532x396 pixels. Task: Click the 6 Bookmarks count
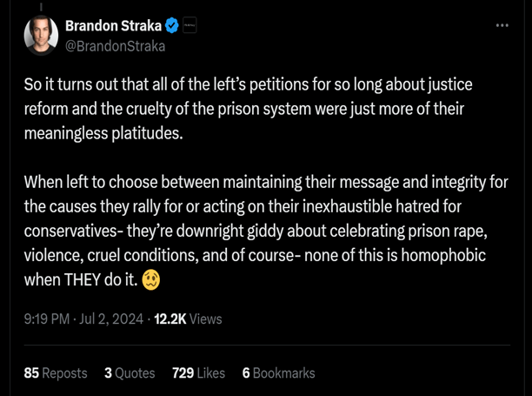[x=278, y=373]
